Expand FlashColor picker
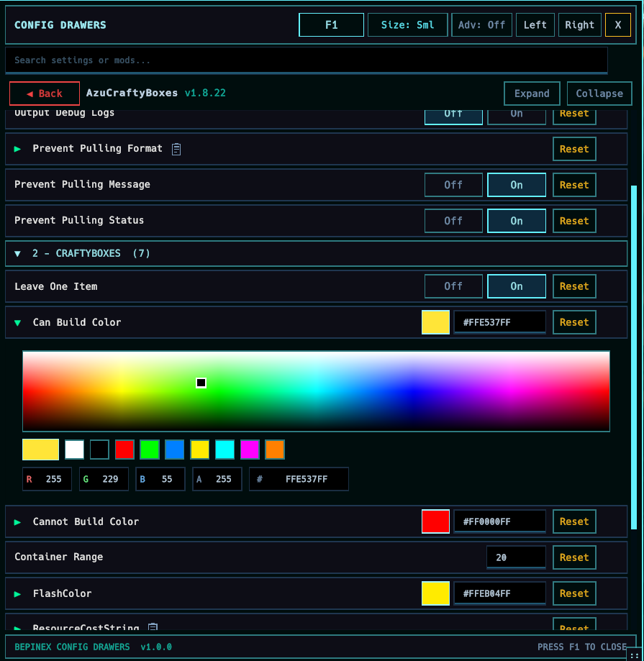Image resolution: width=644 pixels, height=661 pixels. pos(17,593)
